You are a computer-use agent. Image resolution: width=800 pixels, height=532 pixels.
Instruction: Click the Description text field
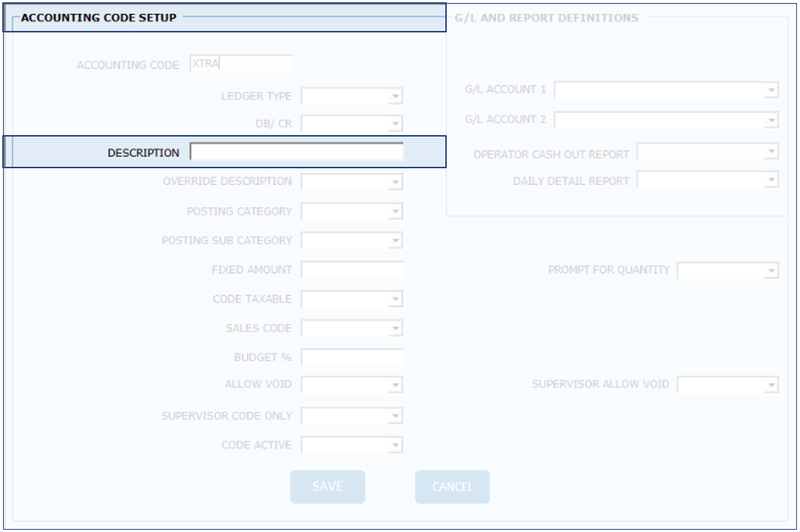296,152
